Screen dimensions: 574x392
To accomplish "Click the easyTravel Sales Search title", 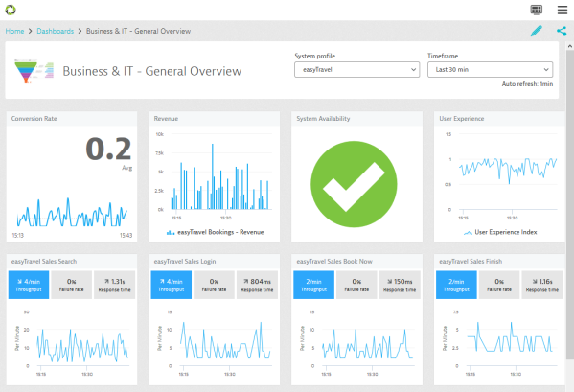I will pyautogui.click(x=44, y=262).
